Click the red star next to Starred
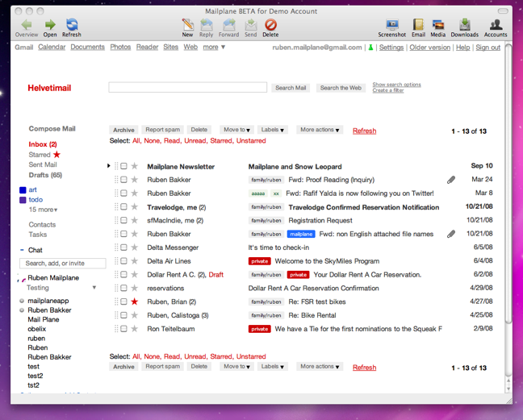 (x=56, y=154)
